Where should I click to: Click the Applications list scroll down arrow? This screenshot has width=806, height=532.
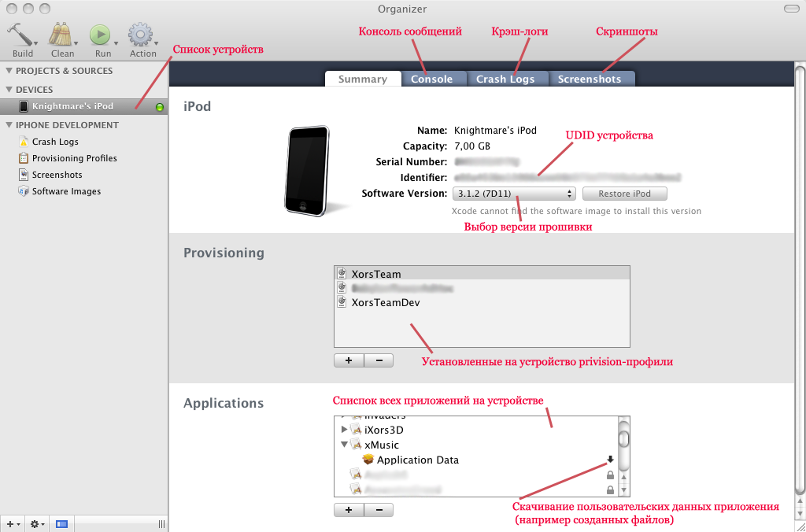623,490
